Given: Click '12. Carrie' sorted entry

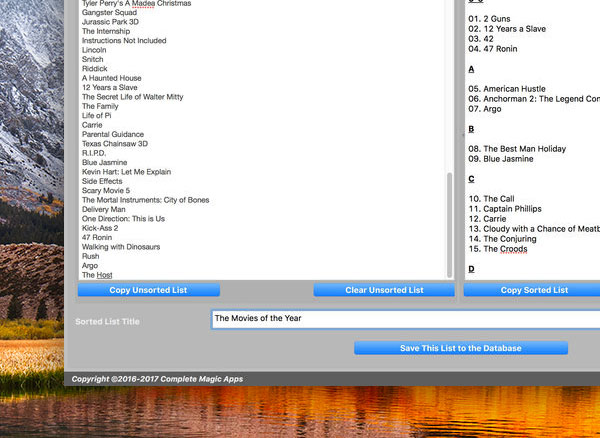Looking at the screenshot, I should coord(488,219).
